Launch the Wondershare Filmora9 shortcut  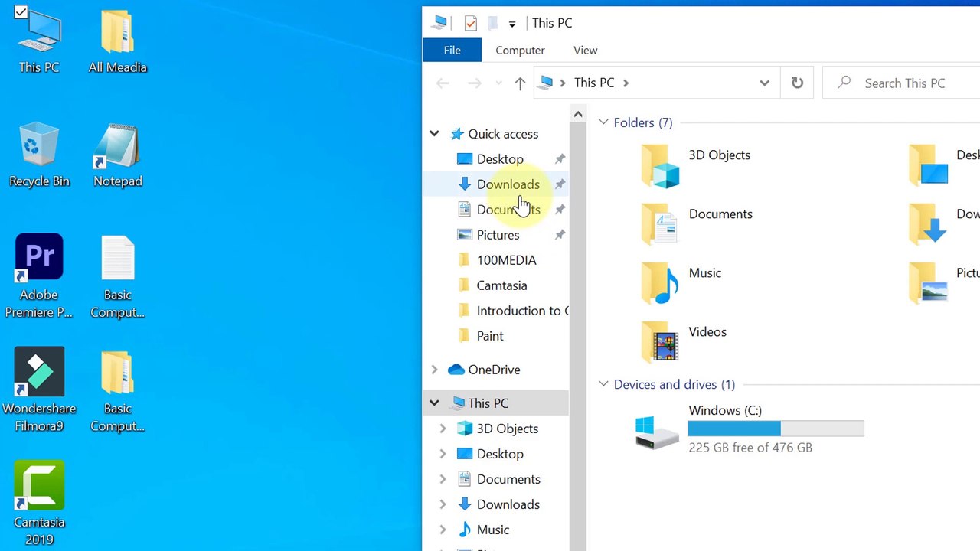pos(39,390)
